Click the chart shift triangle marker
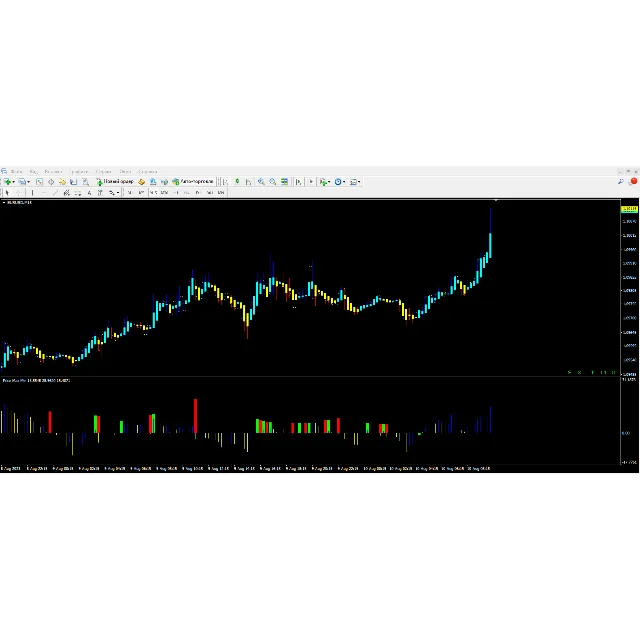640x640 pixels. 496,200
